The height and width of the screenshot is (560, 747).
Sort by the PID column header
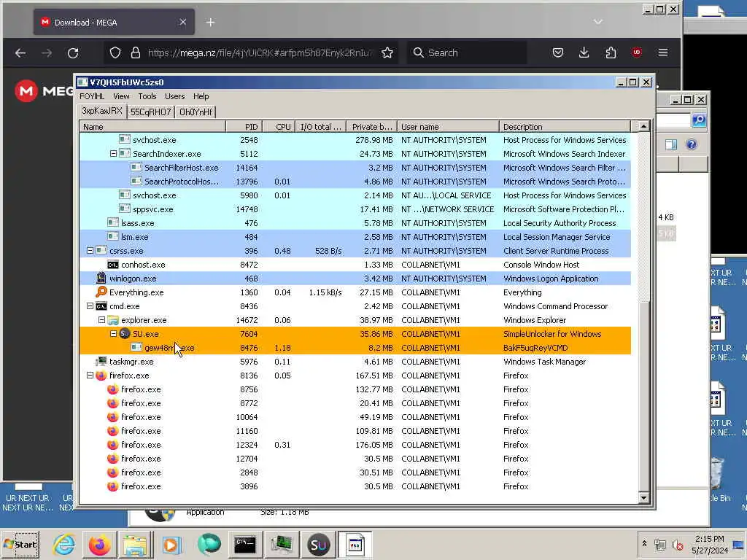point(244,127)
